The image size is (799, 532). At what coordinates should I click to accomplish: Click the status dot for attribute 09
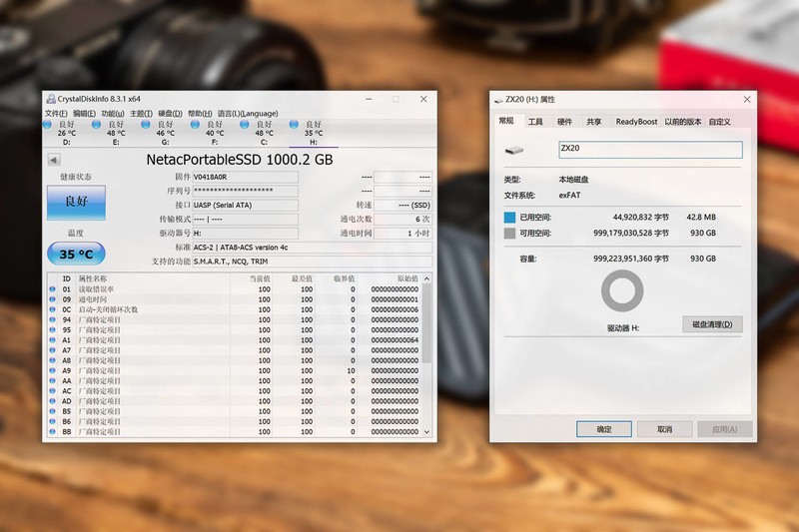(53, 299)
